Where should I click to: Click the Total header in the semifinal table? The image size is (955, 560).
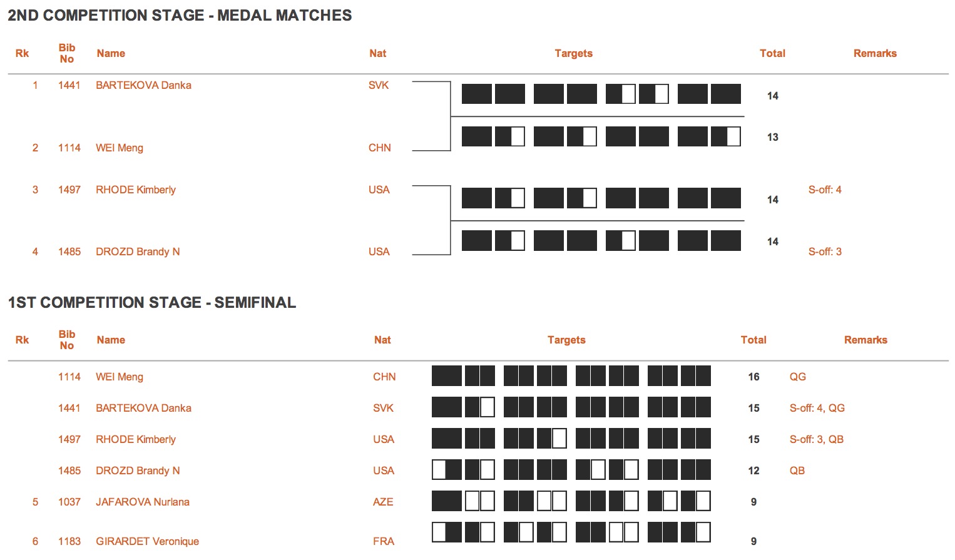click(x=753, y=340)
